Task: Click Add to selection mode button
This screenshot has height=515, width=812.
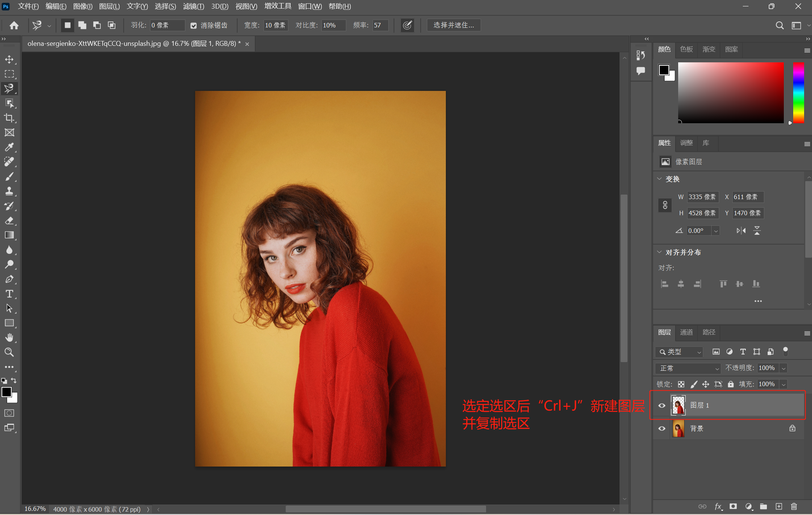Action: point(82,25)
